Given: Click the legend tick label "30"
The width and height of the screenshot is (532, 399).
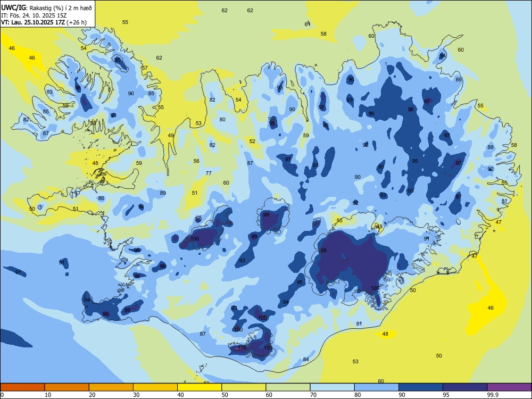Looking at the screenshot, I should [136, 395].
